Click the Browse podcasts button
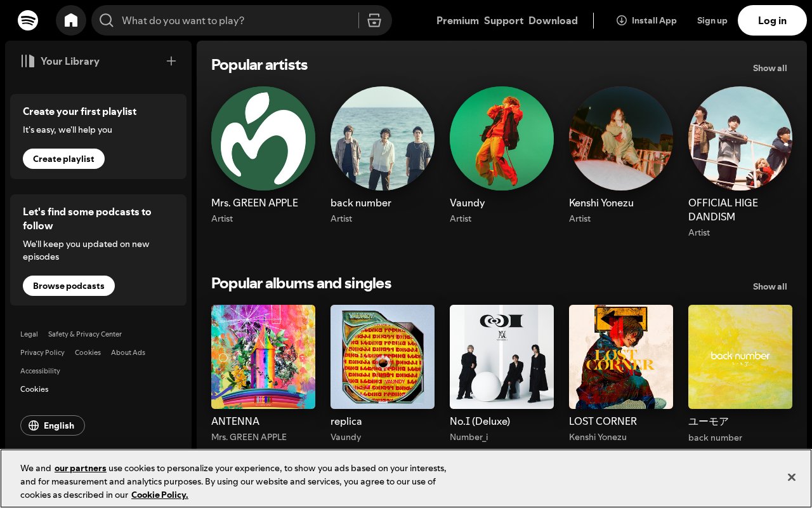The height and width of the screenshot is (508, 812). pos(69,286)
